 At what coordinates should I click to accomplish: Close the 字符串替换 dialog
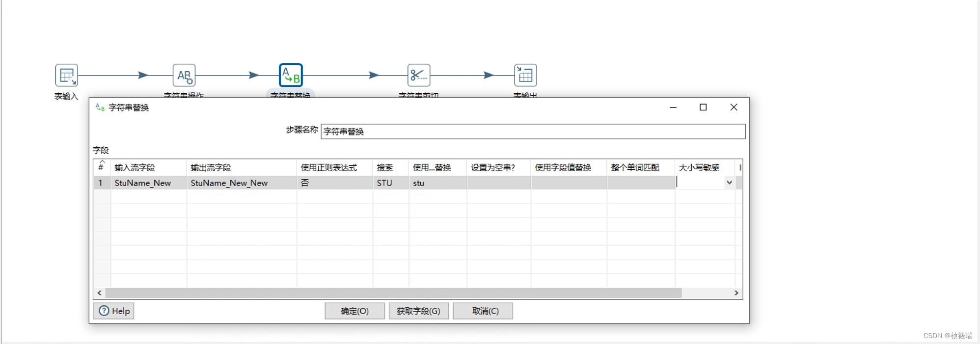(x=734, y=107)
